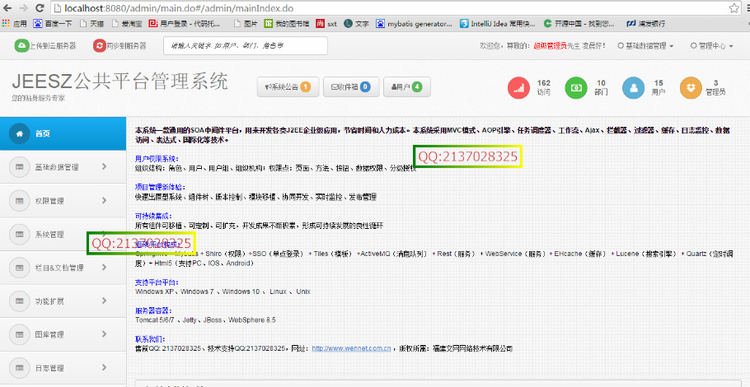Open the 栏目&文档管理 menu item
Image resolution: width=750 pixels, height=387 pixels.
tap(63, 267)
